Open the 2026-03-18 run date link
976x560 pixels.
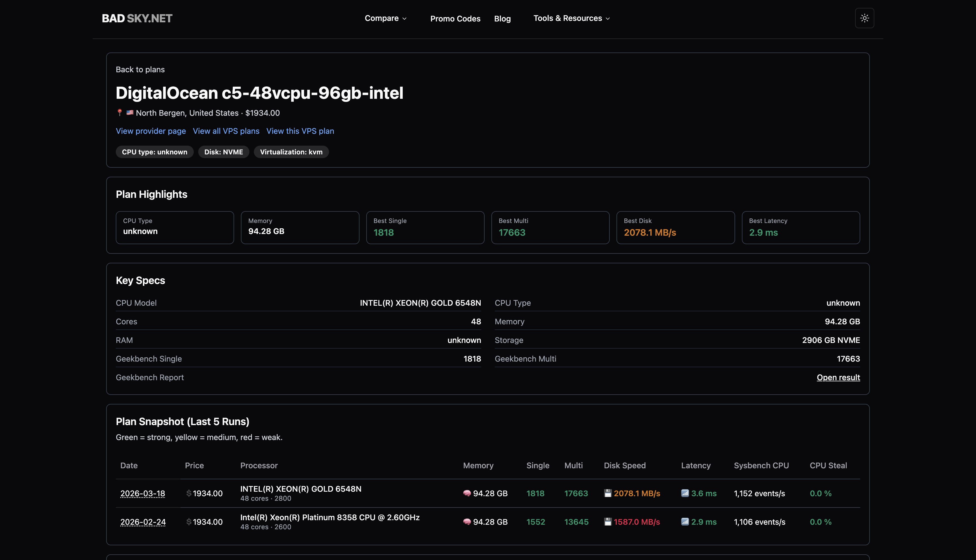(x=142, y=493)
